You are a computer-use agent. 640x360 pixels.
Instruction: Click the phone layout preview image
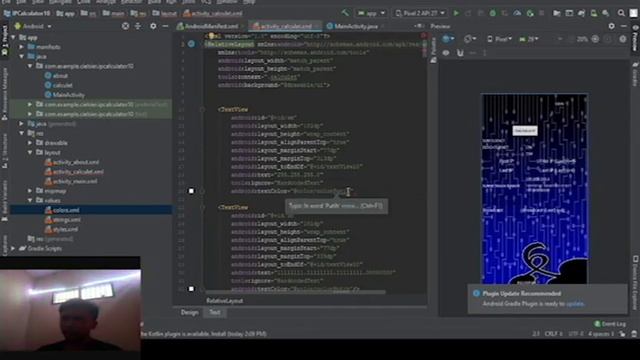[534, 189]
